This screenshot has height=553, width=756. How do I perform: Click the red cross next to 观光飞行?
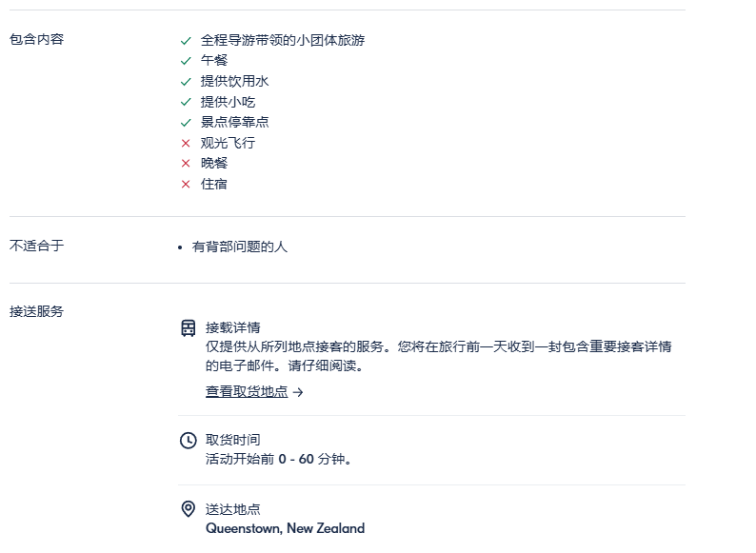186,143
